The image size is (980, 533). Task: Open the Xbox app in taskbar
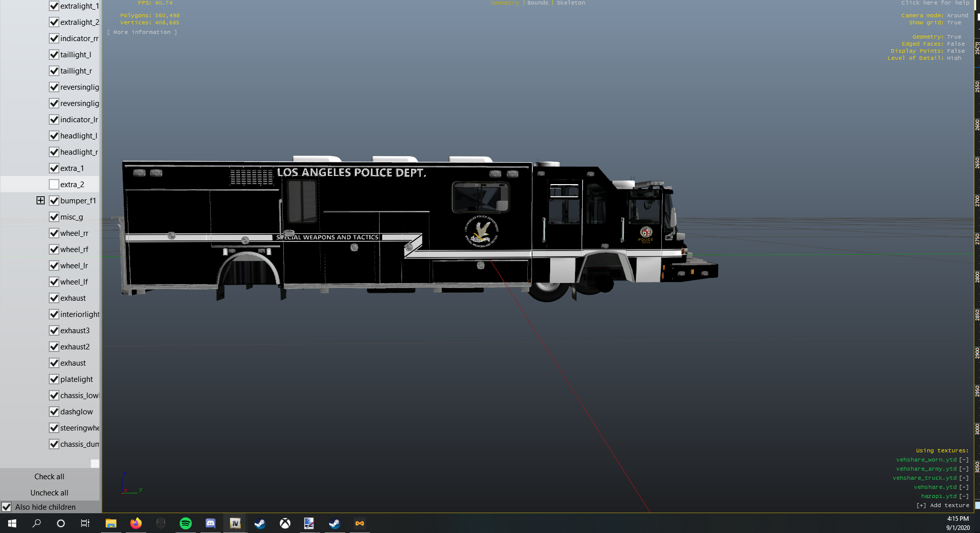[x=285, y=523]
